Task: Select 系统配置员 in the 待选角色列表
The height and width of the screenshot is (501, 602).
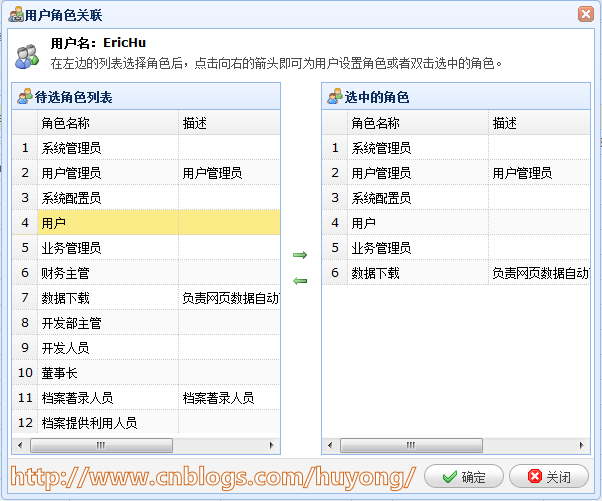Action: 71,198
